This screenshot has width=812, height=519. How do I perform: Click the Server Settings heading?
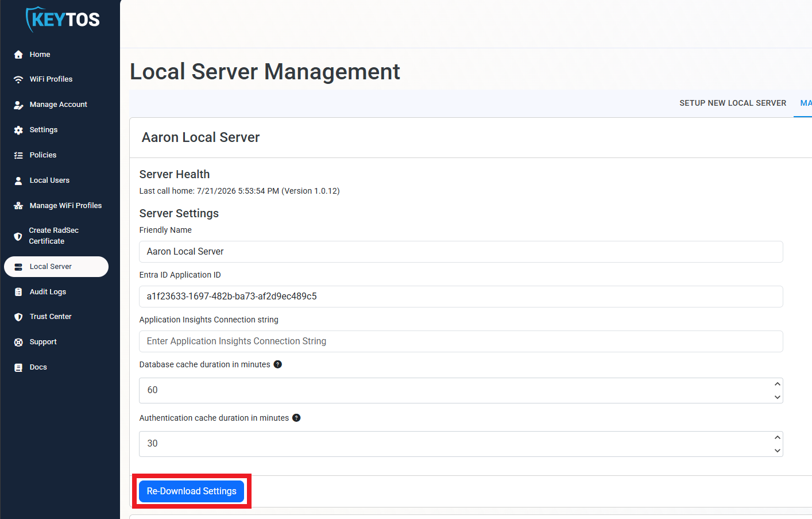(x=179, y=213)
